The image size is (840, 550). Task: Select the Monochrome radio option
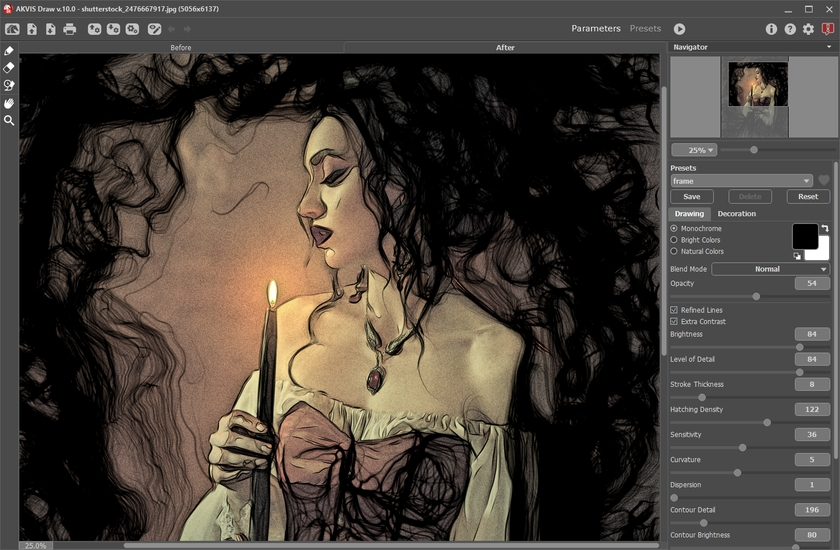[x=674, y=229]
